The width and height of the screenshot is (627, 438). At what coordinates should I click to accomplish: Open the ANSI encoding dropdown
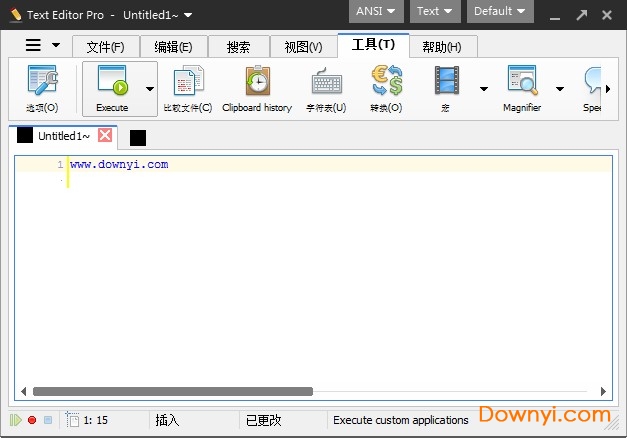point(376,11)
